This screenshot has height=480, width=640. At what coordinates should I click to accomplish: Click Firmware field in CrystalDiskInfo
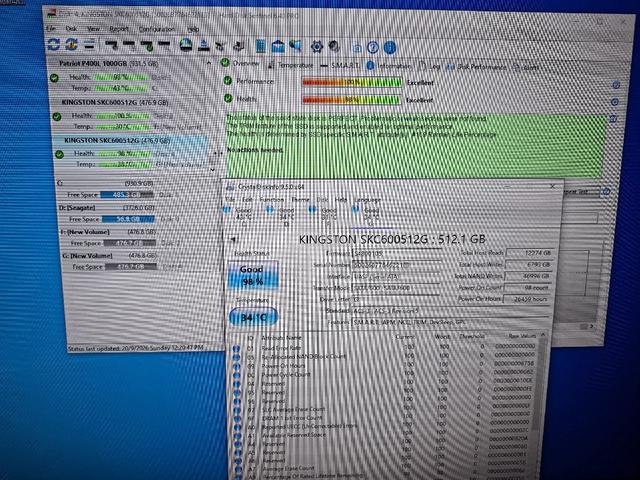click(x=396, y=253)
